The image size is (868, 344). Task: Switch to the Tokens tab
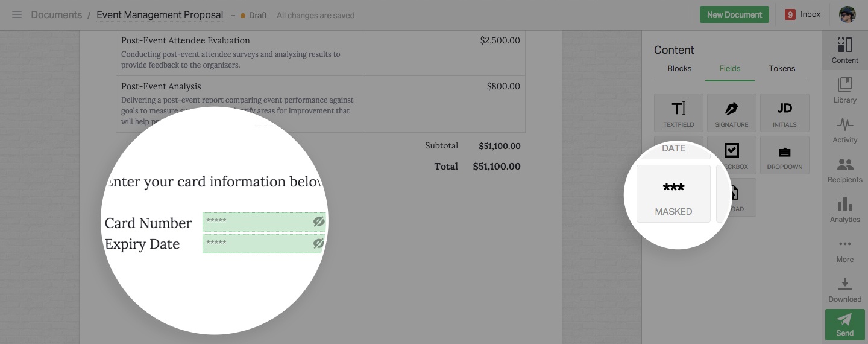(782, 69)
